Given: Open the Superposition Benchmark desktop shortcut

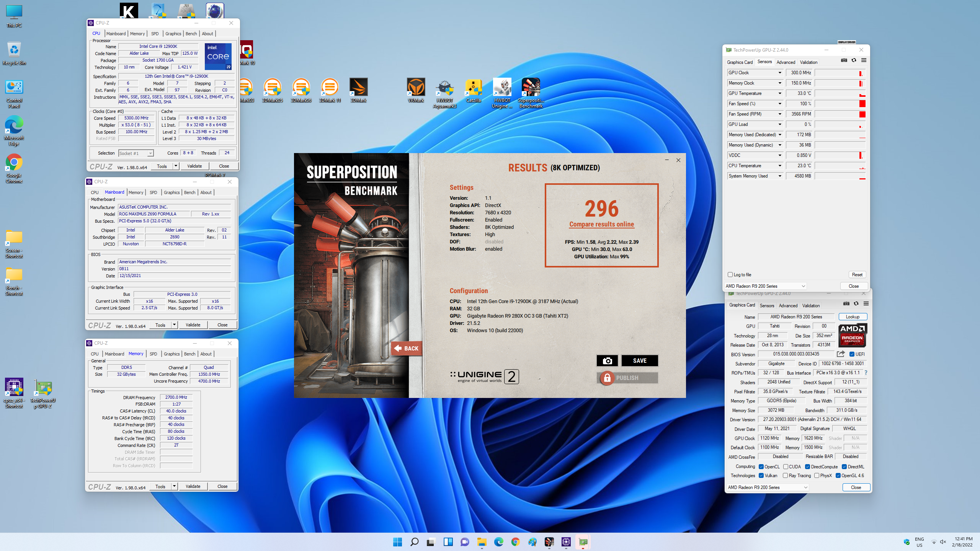Looking at the screenshot, I should 531,93.
